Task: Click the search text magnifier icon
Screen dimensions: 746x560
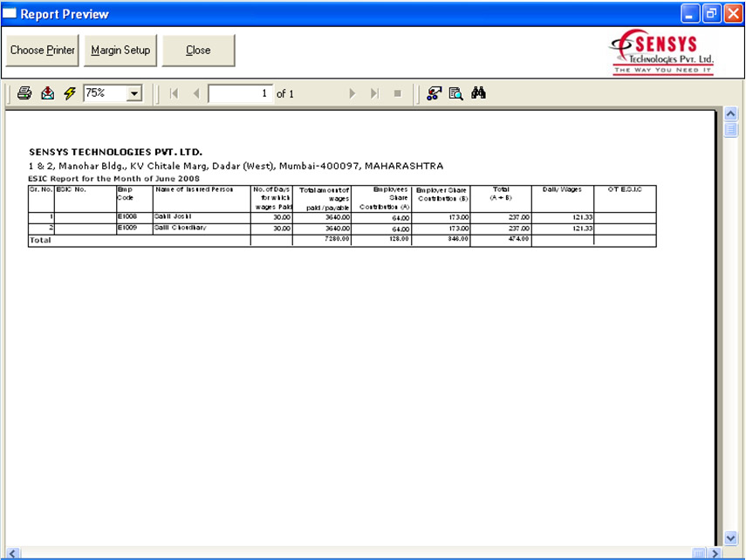Action: click(x=456, y=93)
